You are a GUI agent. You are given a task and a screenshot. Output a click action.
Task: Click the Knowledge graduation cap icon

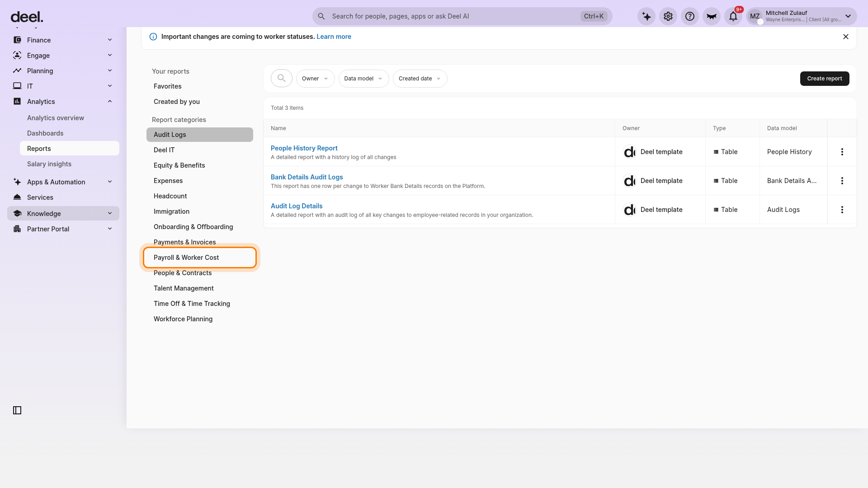pos(17,213)
